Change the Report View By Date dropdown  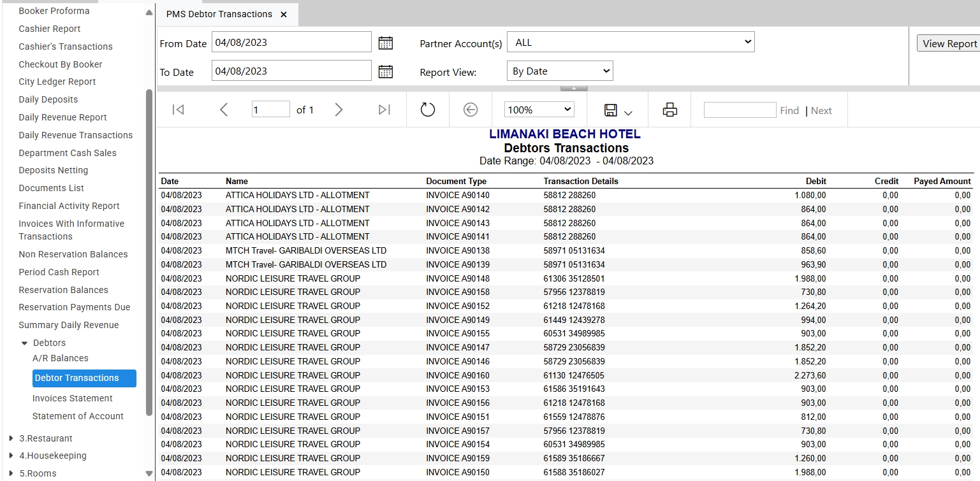pos(560,71)
